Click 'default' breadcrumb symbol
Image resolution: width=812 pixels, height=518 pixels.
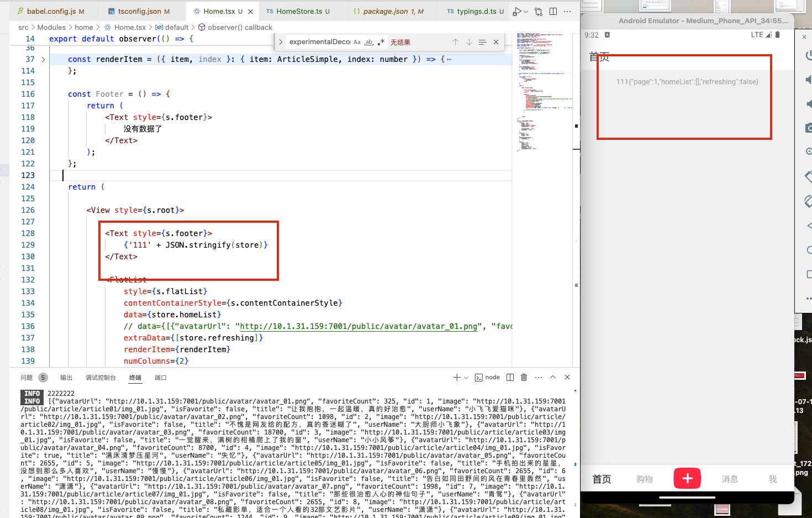coord(177,27)
